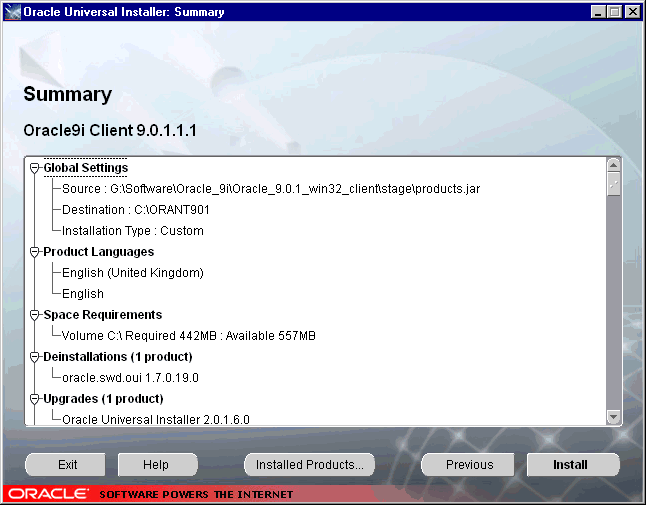The width and height of the screenshot is (646, 505).
Task: Select the Deinstallations (1 product) label
Action: (x=118, y=357)
